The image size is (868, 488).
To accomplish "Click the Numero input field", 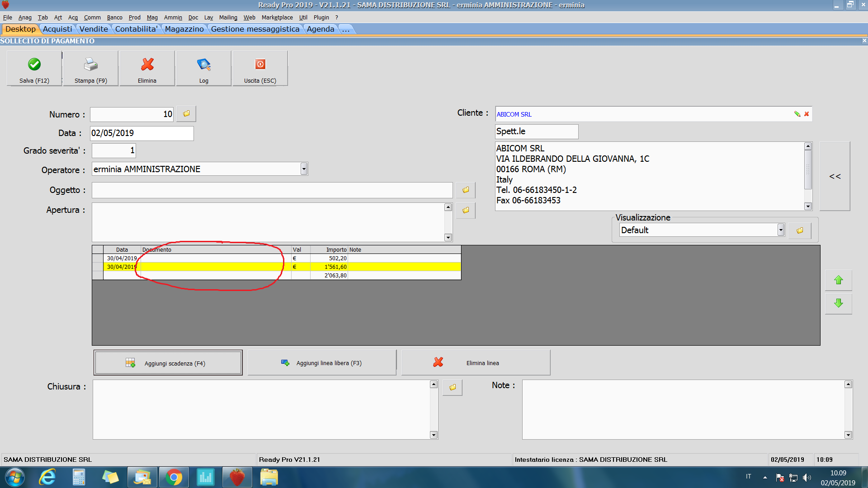I will 132,114.
